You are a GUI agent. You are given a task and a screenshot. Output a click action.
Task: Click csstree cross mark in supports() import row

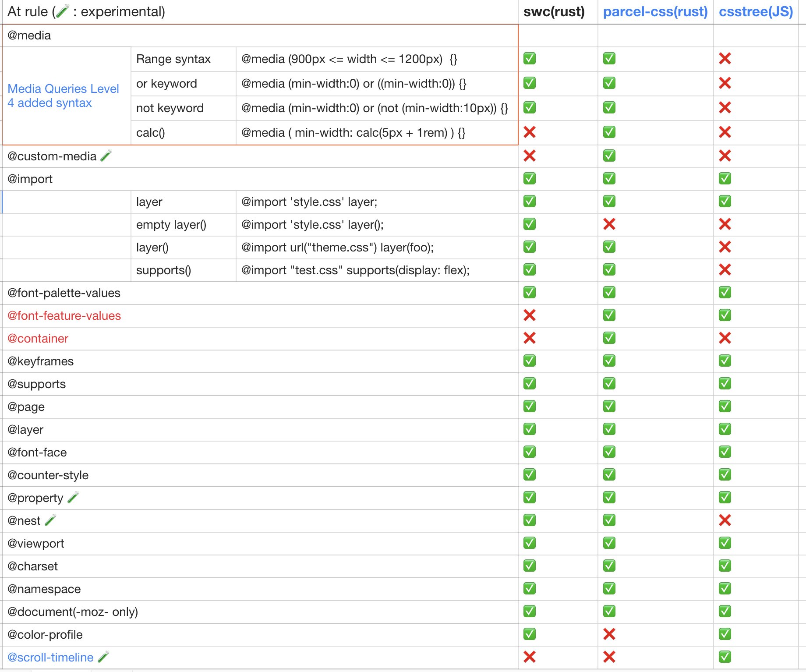[x=725, y=269]
